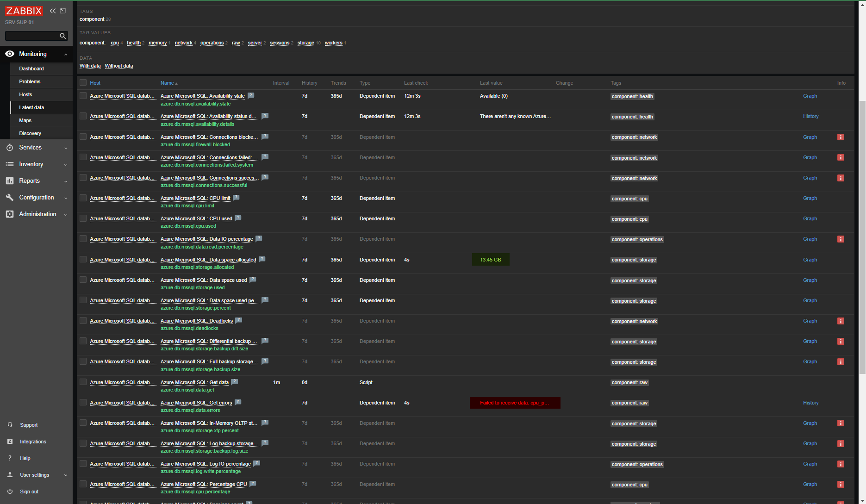Expand the User settings menu
Viewport: 866px width, 504px height.
click(66, 475)
